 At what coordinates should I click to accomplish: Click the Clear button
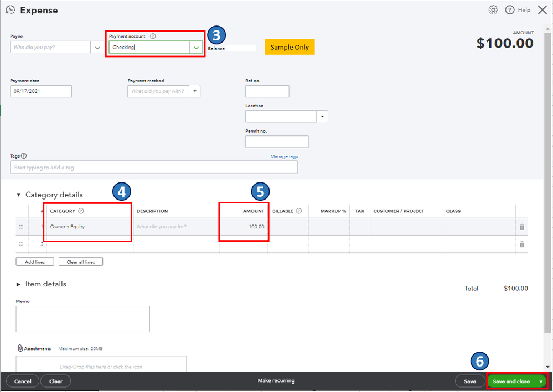tap(56, 381)
